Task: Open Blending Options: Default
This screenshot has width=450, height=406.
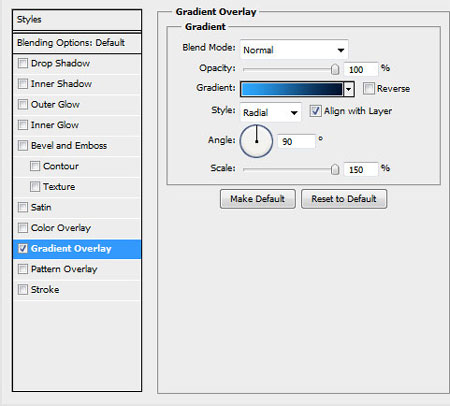Action: pyautogui.click(x=77, y=43)
